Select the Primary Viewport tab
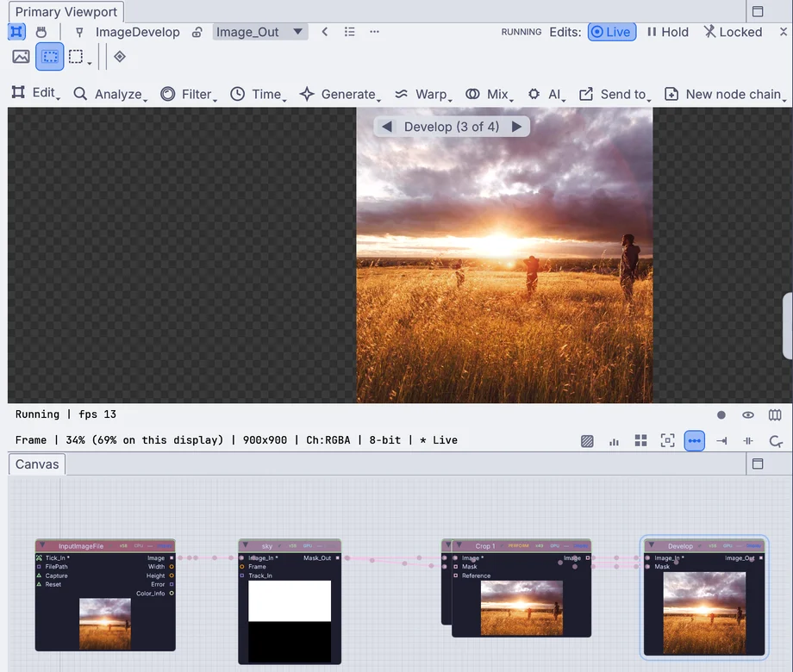Viewport: 793px width, 672px height. 66,11
